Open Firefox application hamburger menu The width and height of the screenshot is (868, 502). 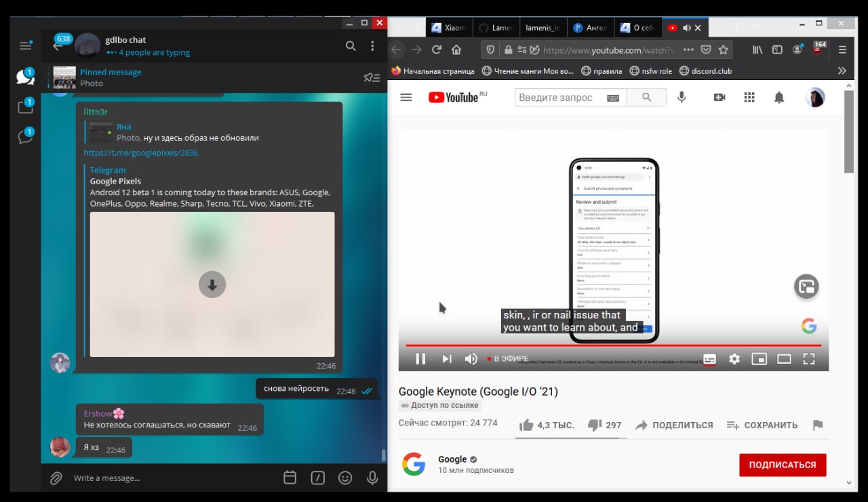coord(842,49)
